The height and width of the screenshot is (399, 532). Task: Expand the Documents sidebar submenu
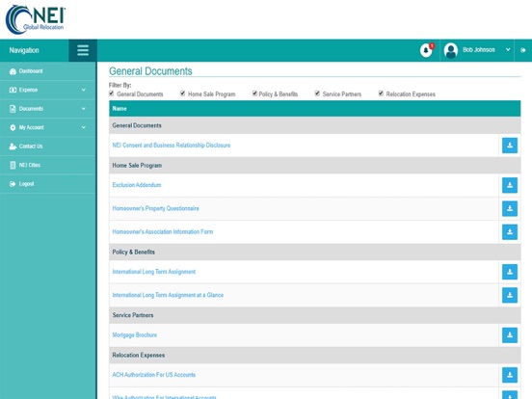[48, 109]
